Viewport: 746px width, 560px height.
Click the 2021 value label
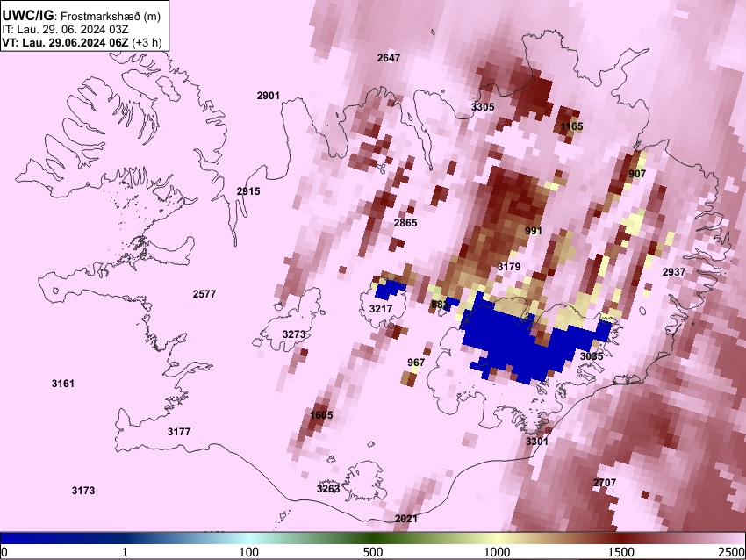click(x=405, y=519)
